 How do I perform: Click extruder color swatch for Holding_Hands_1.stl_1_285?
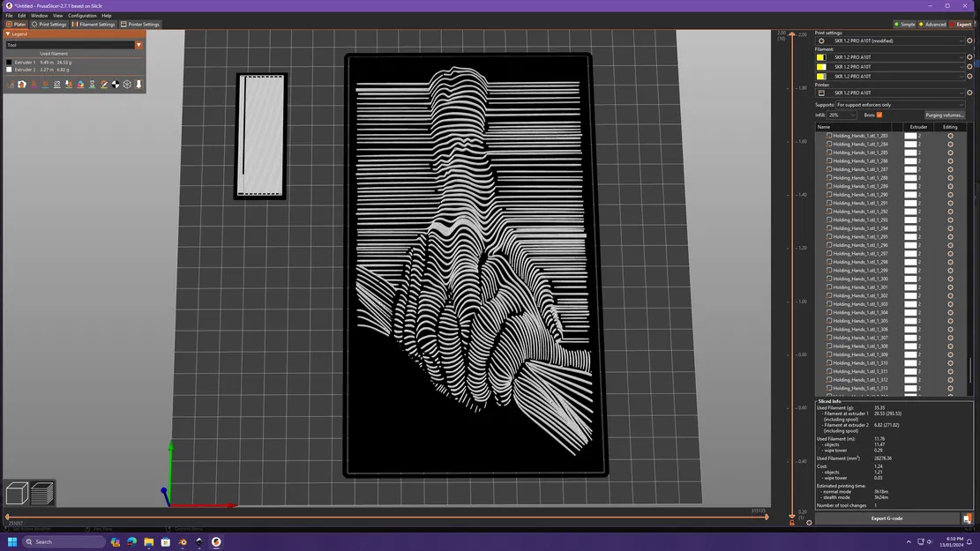coord(910,153)
